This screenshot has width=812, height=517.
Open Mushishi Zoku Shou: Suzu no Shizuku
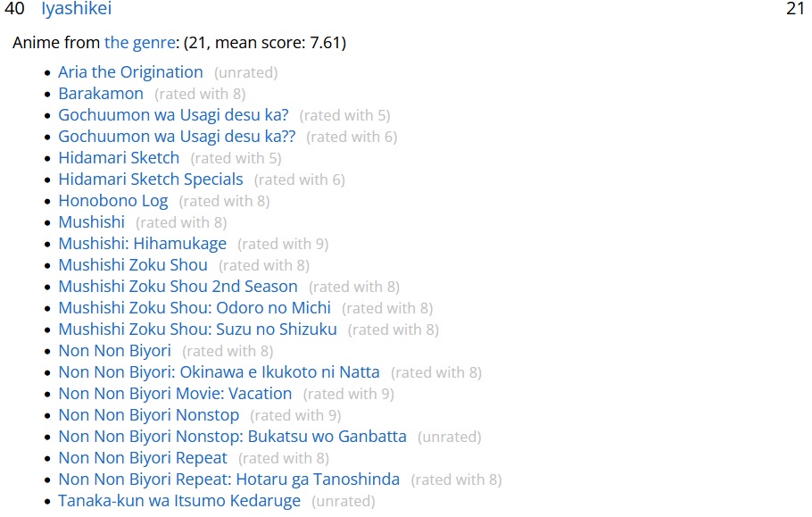(198, 329)
